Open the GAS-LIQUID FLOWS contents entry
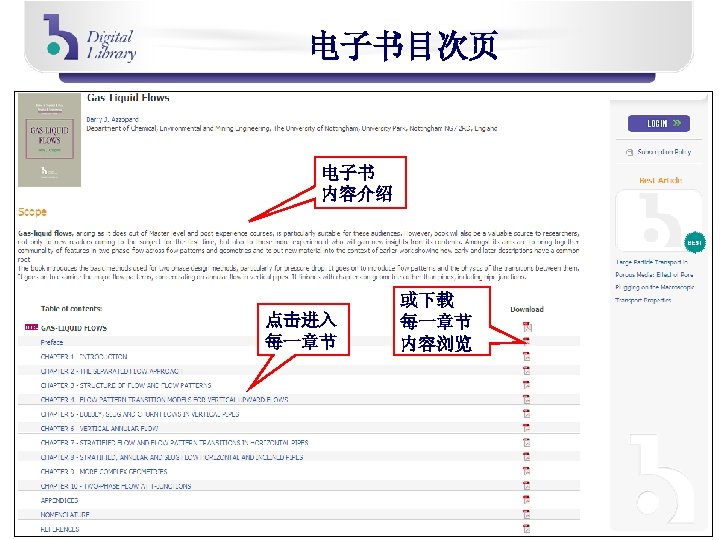Screen dimensions: 720x540 (x=73, y=328)
